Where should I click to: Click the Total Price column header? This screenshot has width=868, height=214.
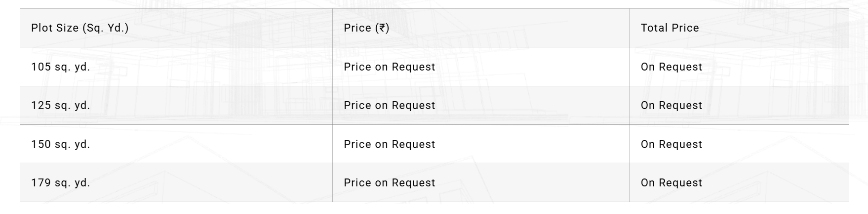click(x=670, y=28)
